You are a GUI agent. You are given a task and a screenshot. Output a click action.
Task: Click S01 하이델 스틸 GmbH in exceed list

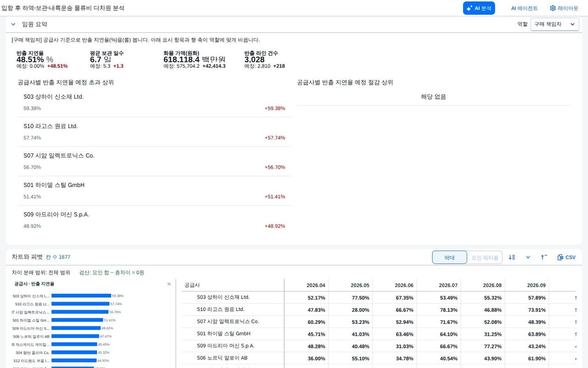(x=154, y=191)
